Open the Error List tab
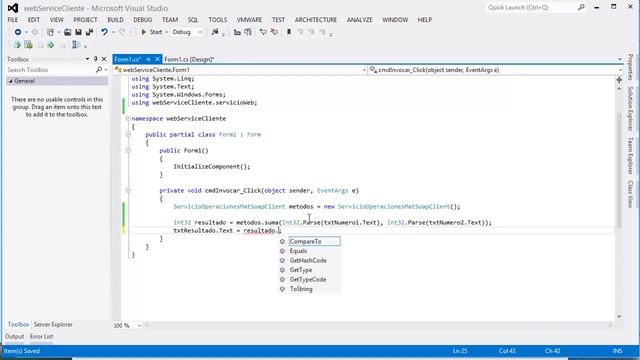 (x=41, y=336)
